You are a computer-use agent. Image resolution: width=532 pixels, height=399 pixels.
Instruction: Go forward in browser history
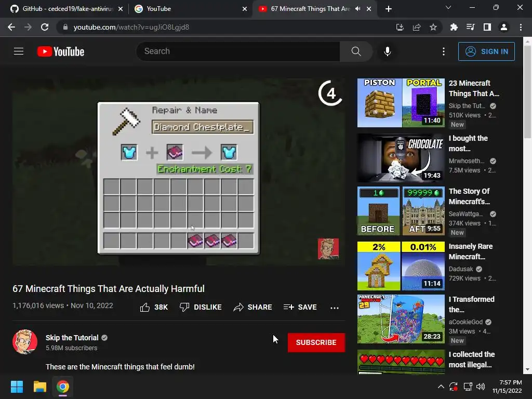[x=28, y=27]
